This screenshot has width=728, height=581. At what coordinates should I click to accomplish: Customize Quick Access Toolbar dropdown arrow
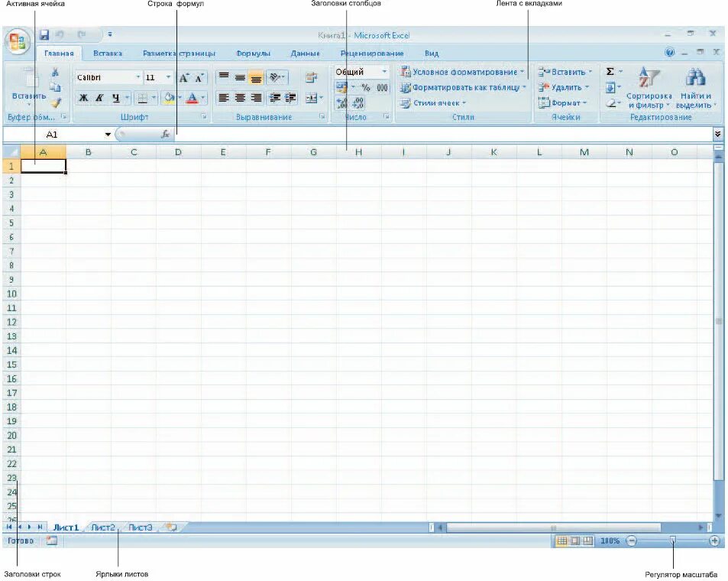[110, 34]
